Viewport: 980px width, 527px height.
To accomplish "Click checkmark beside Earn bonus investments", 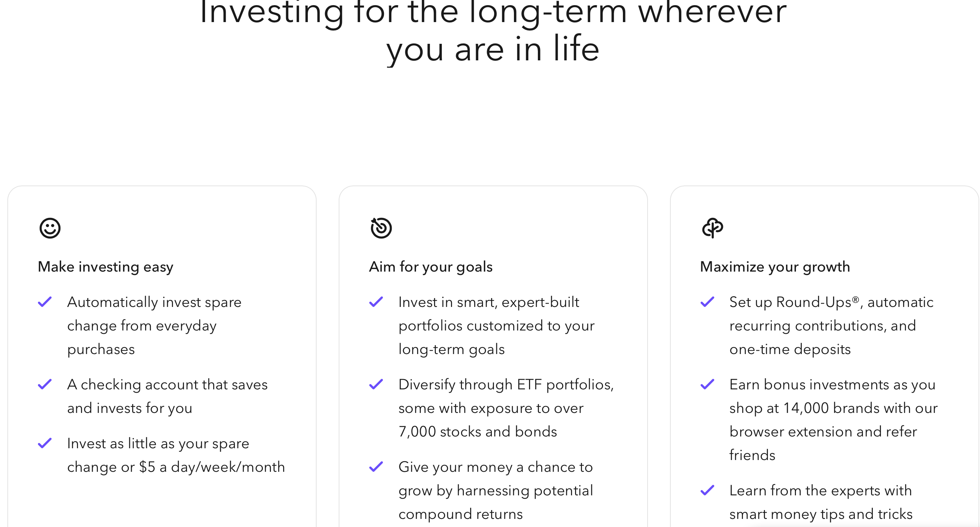I will (708, 385).
